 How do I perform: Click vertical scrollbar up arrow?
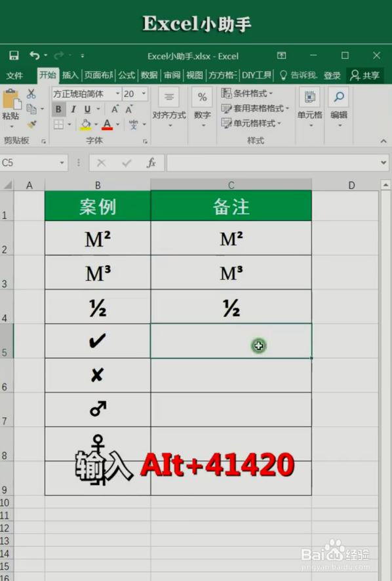click(385, 184)
